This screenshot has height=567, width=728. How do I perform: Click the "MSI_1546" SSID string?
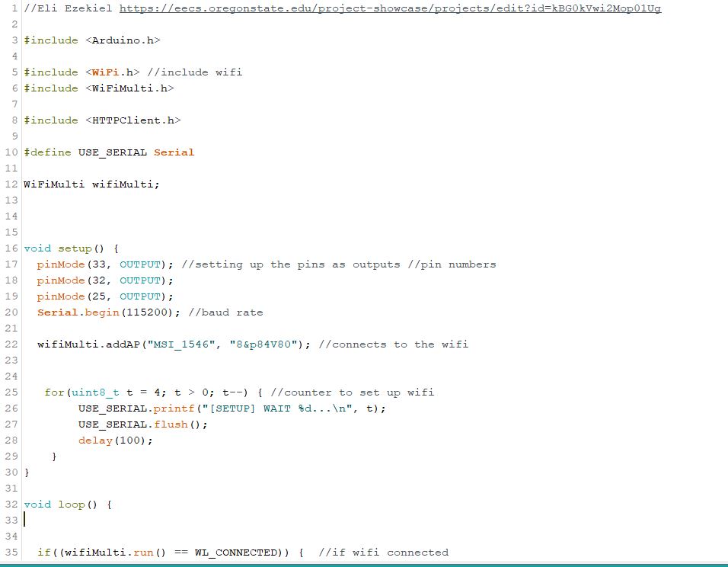click(181, 344)
